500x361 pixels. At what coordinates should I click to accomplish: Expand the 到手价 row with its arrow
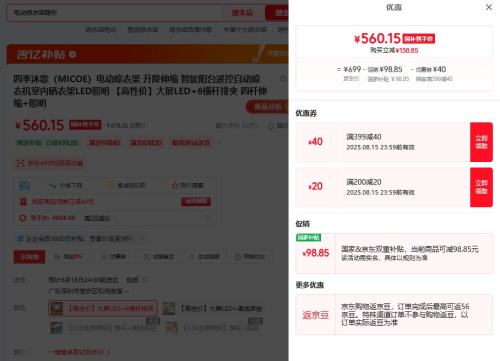[208, 218]
